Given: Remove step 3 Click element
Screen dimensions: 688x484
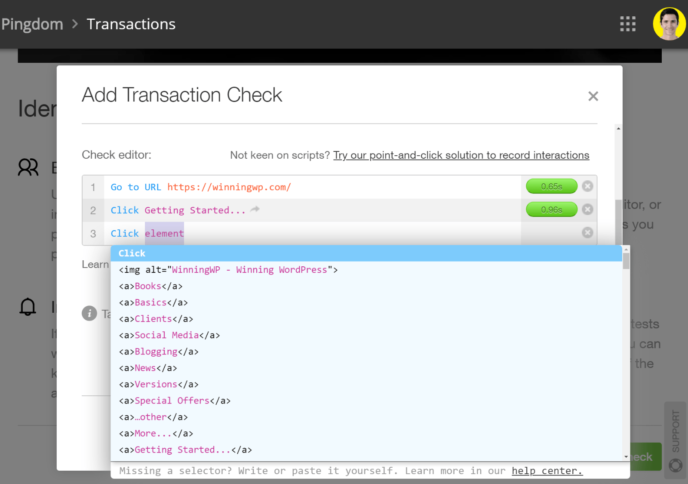Looking at the screenshot, I should (x=587, y=233).
